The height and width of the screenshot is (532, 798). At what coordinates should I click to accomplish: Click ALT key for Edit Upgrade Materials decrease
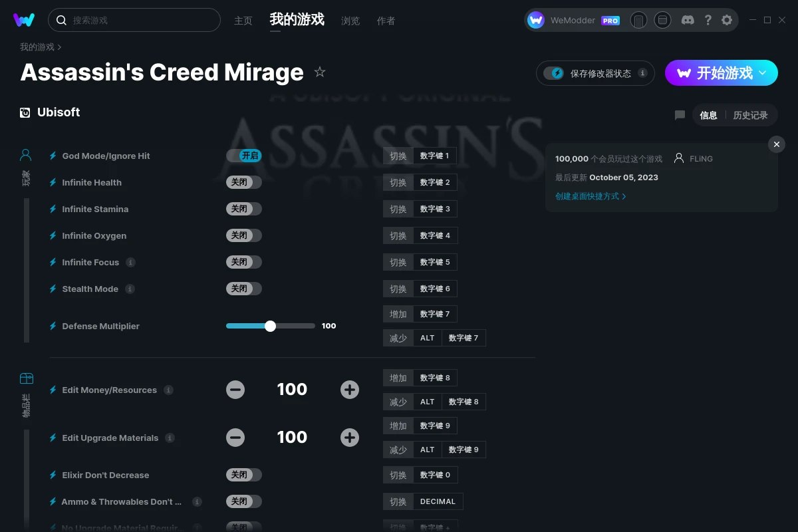[x=427, y=450]
